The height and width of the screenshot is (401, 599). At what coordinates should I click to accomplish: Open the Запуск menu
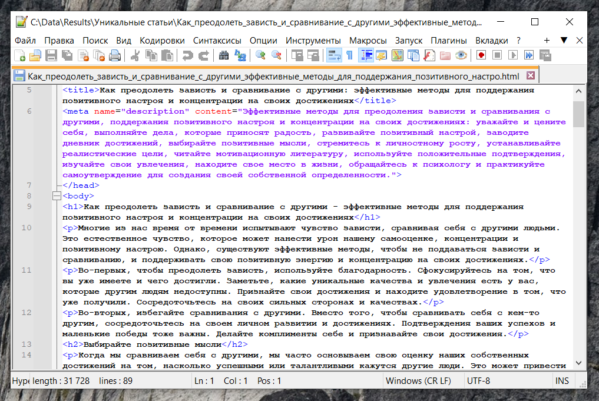(x=409, y=40)
